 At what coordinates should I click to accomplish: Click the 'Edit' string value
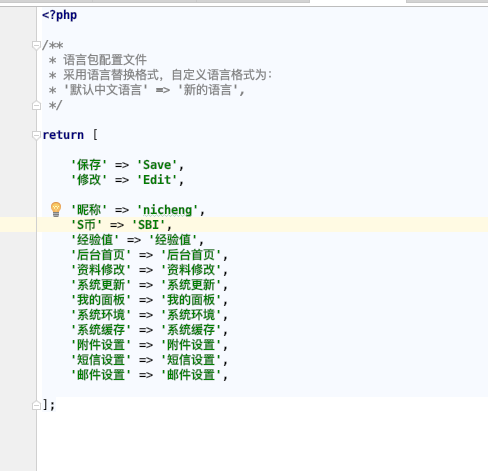click(157, 180)
